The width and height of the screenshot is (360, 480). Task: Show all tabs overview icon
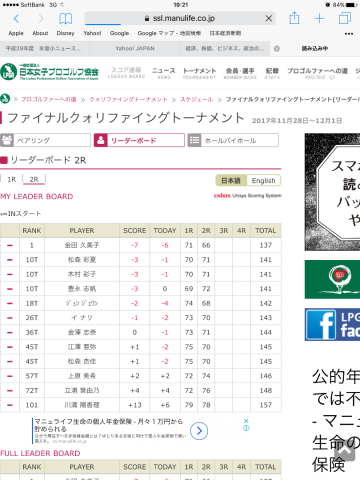345,18
